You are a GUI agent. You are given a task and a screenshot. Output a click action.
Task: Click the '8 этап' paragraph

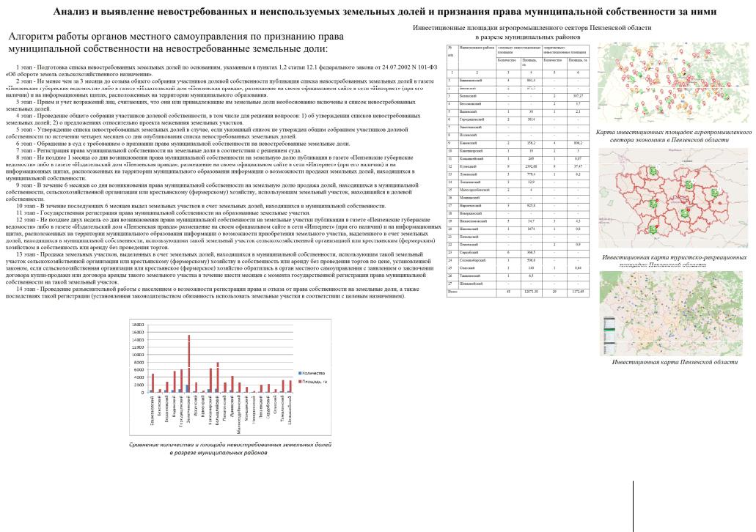(210, 167)
